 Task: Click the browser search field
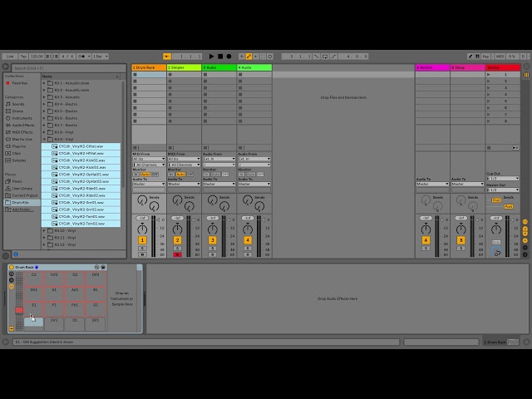[68, 68]
